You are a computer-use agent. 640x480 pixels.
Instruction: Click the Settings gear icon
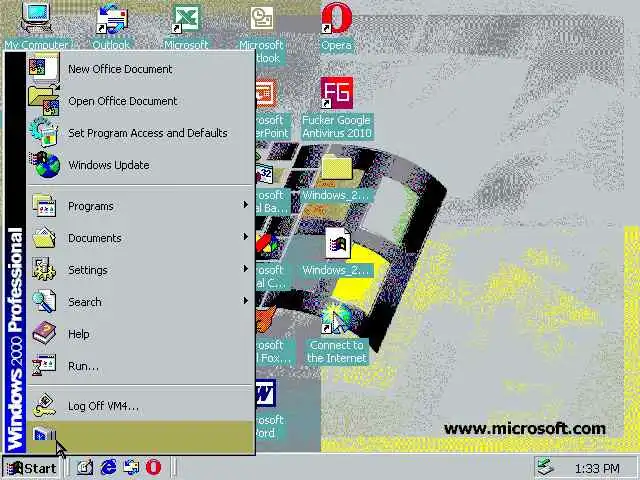[x=44, y=269]
